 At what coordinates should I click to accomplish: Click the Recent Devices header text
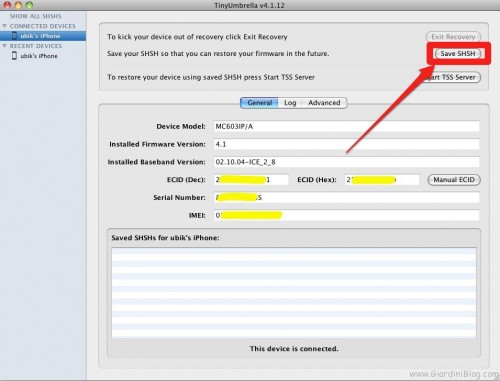(x=36, y=46)
